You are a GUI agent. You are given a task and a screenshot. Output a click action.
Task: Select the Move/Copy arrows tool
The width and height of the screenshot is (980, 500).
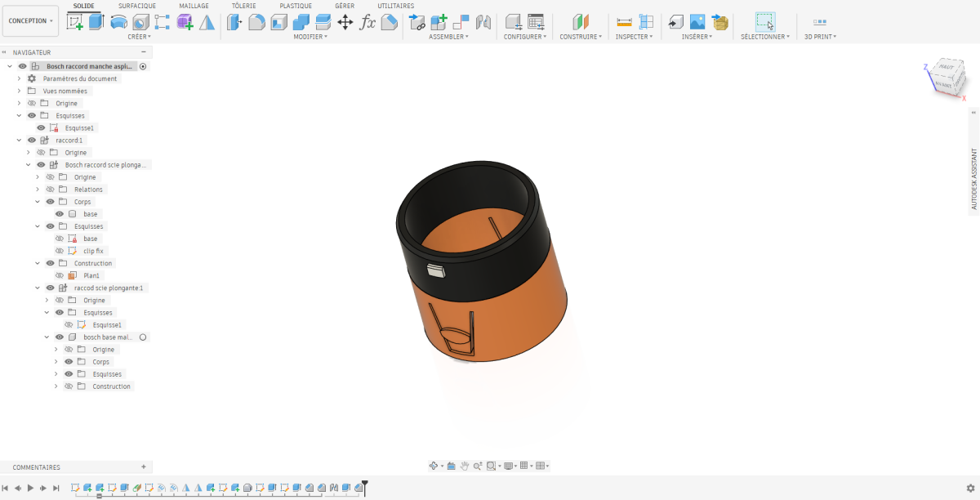pyautogui.click(x=345, y=22)
